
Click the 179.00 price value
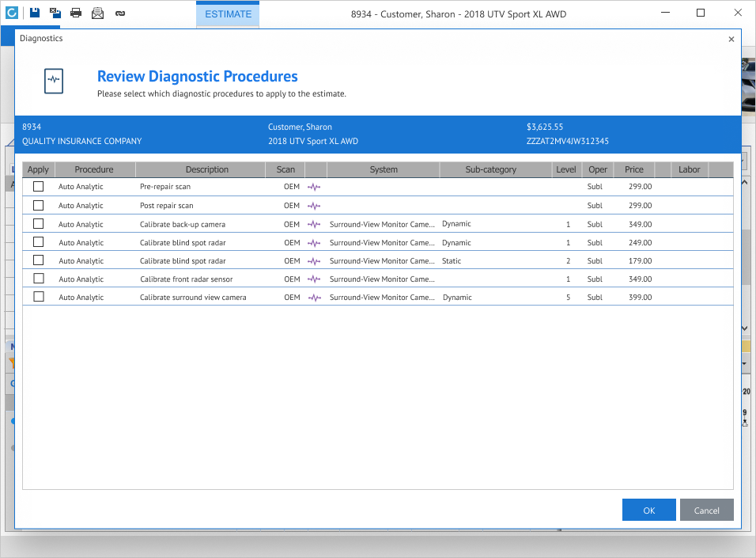640,261
